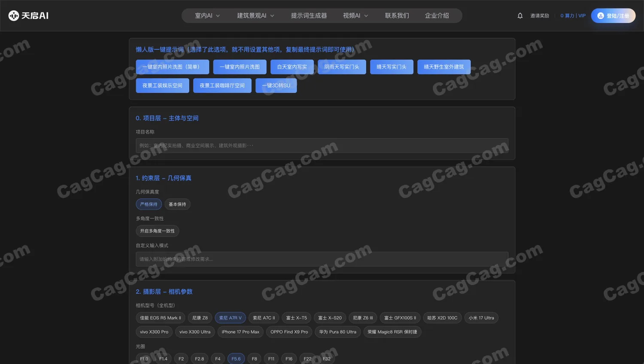Image resolution: width=644 pixels, height=364 pixels.
Task: Select camera 索尼 A7R V
Action: (230, 318)
